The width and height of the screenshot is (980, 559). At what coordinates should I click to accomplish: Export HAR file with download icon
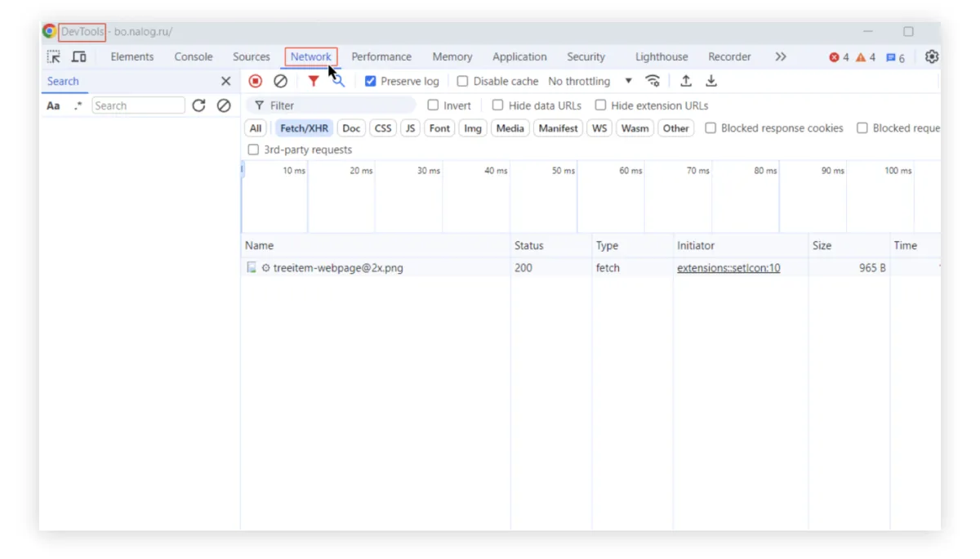(711, 81)
